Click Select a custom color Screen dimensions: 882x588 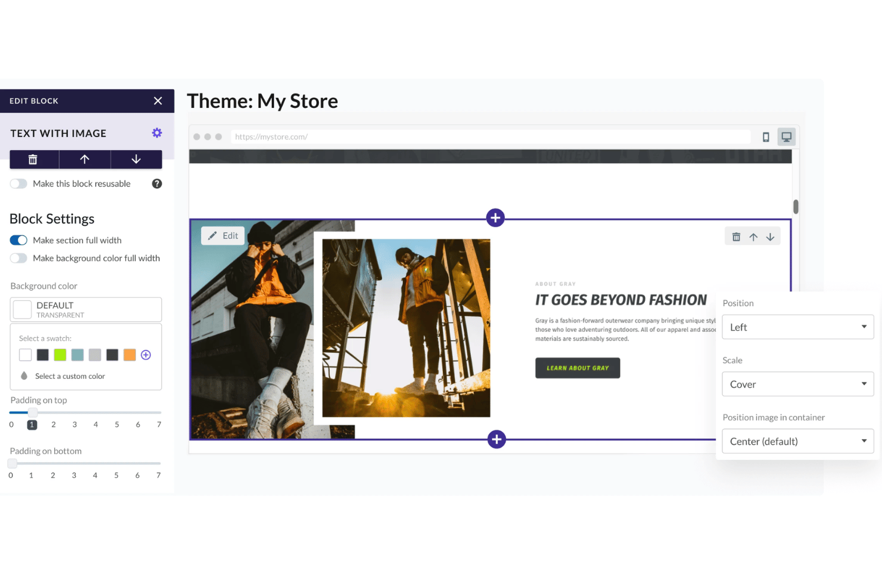coord(70,377)
